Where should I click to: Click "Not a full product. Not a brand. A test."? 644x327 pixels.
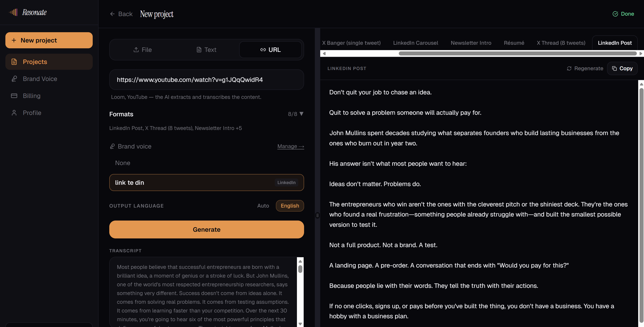point(383,245)
